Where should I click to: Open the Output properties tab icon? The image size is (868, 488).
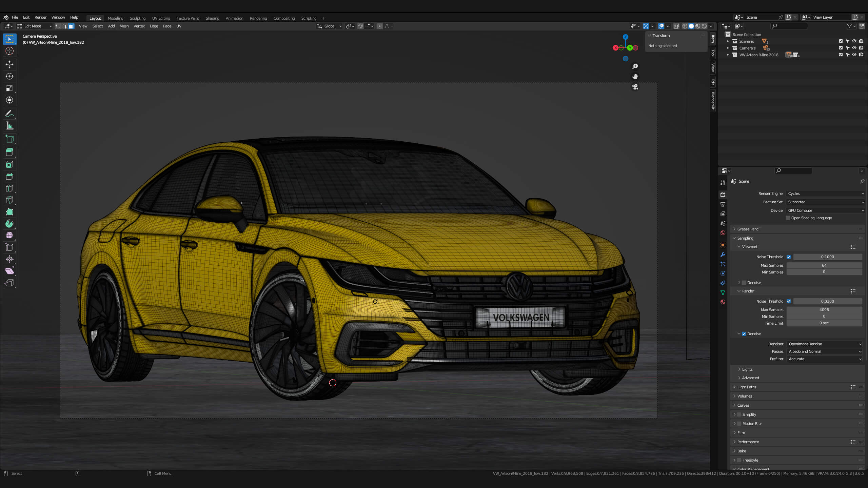[723, 204]
